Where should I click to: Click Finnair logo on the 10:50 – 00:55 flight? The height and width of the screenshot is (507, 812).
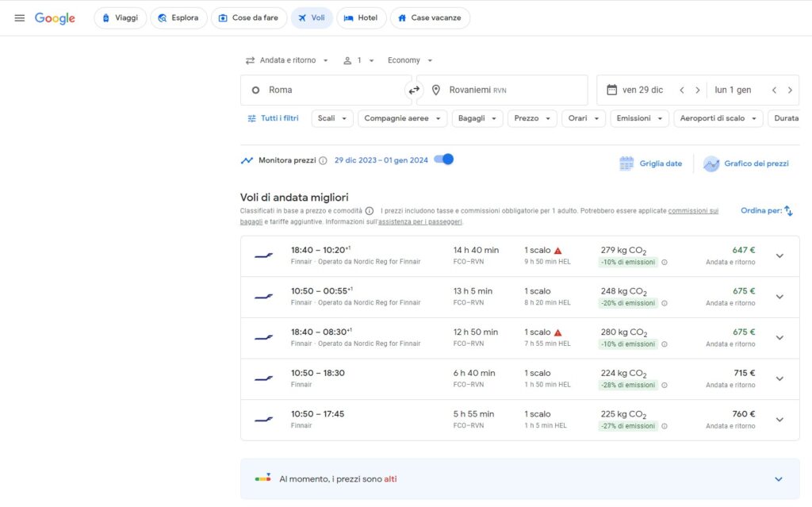[x=263, y=297]
